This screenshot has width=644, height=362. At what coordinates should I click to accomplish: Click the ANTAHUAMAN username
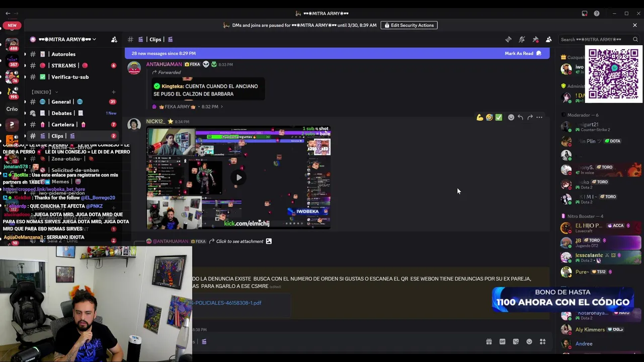(x=164, y=64)
